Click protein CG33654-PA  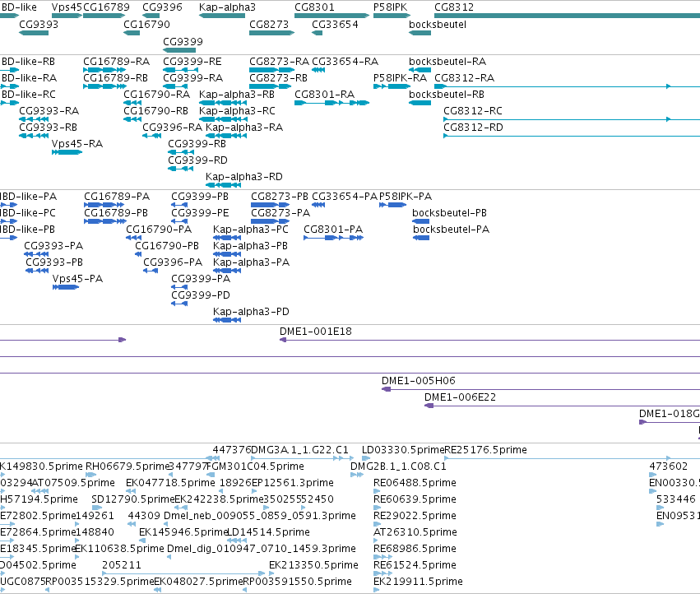point(345,196)
